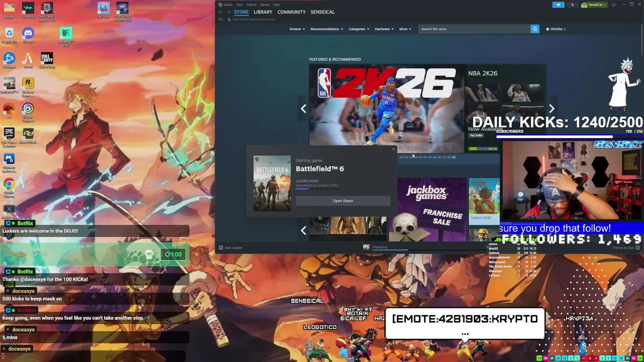Open Steam notifications bell
This screenshot has width=644, height=362.
572,5
